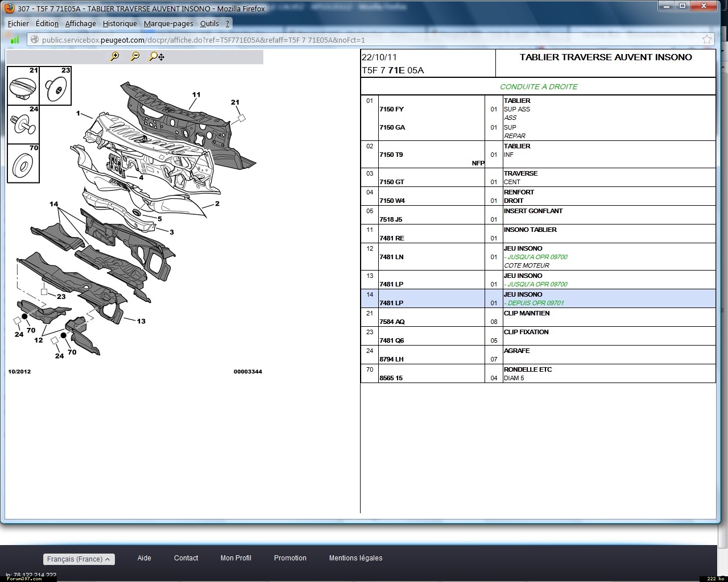Zoom out of the parts diagram
The width and height of the screenshot is (728, 582).
click(x=135, y=56)
